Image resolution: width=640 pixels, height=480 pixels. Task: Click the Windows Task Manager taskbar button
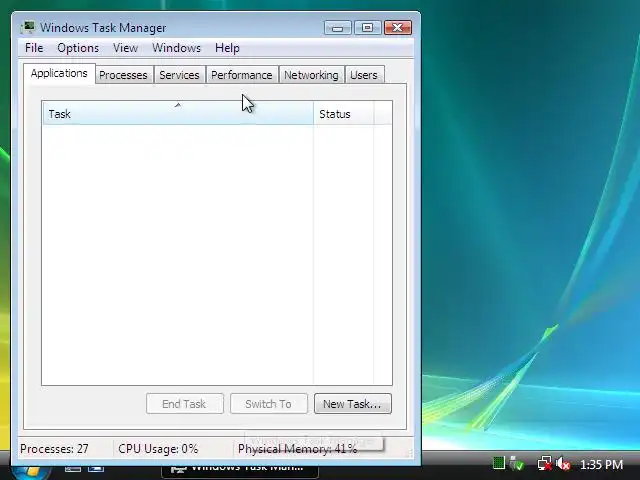pyautogui.click(x=240, y=472)
